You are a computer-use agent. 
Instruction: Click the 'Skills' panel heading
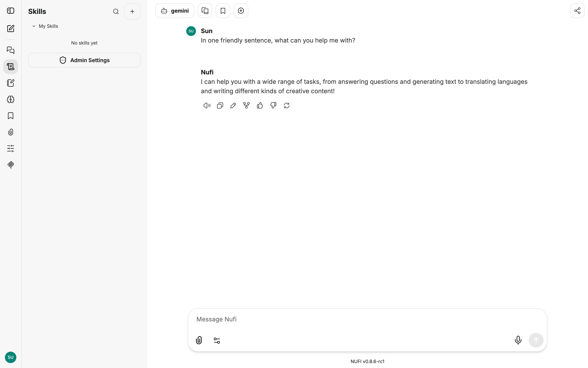click(37, 11)
